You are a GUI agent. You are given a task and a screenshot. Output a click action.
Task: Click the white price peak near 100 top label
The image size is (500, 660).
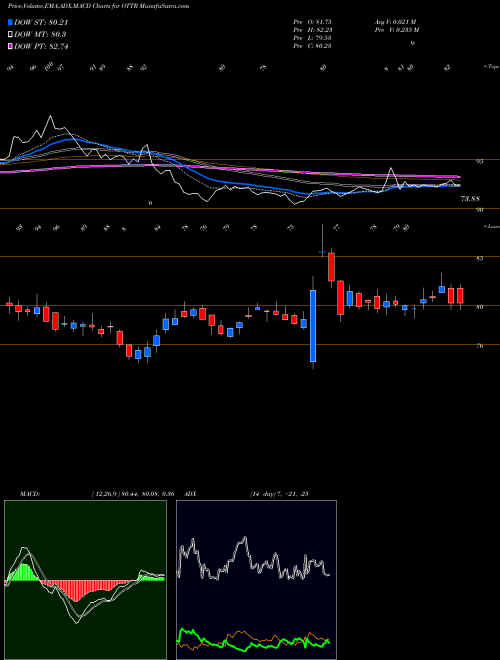pyautogui.click(x=51, y=116)
